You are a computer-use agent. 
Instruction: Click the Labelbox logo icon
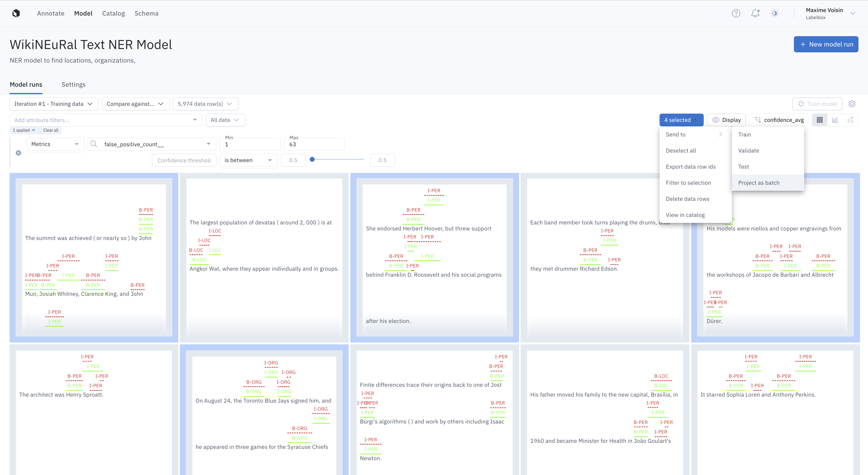pyautogui.click(x=16, y=13)
